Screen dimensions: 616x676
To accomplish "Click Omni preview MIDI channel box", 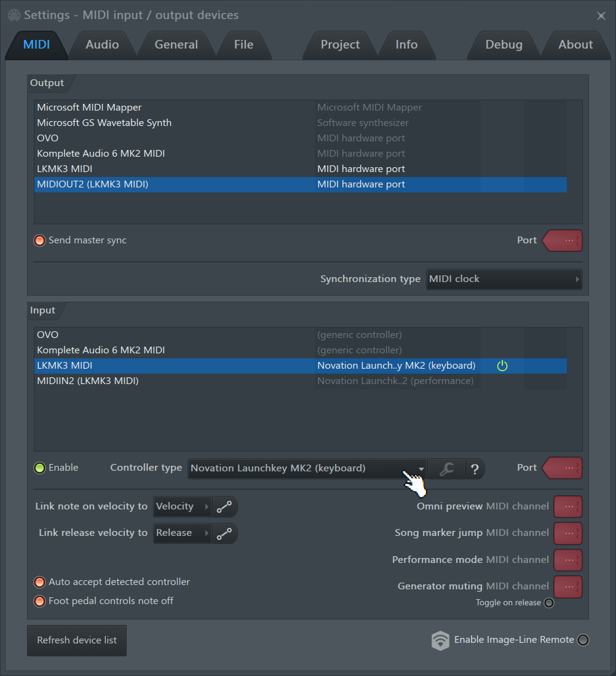I will pyautogui.click(x=568, y=506).
